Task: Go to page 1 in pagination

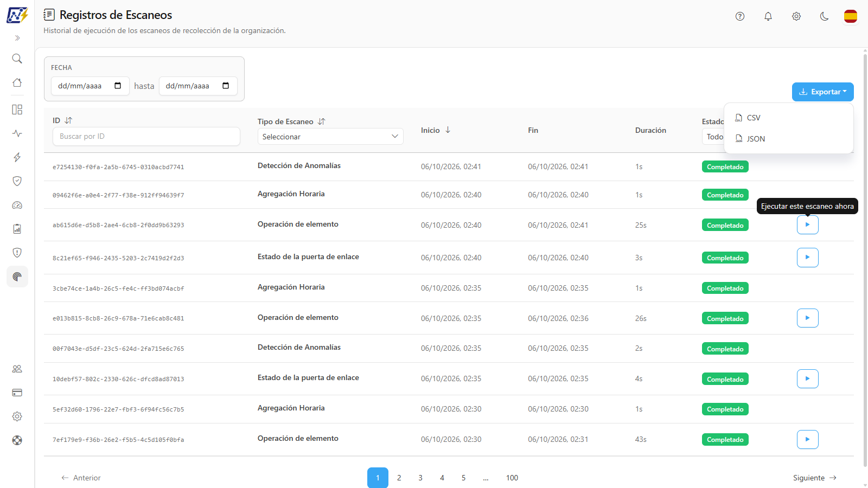Action: pos(378,478)
